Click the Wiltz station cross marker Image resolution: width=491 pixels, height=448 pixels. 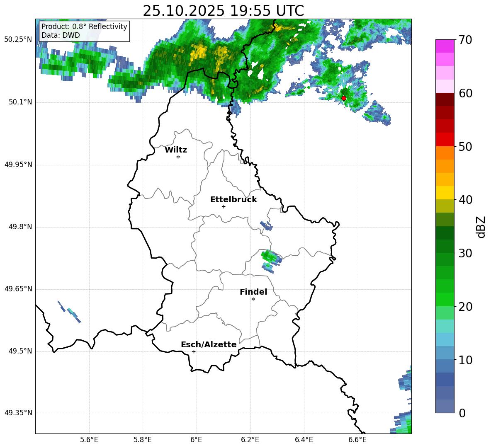coord(178,157)
